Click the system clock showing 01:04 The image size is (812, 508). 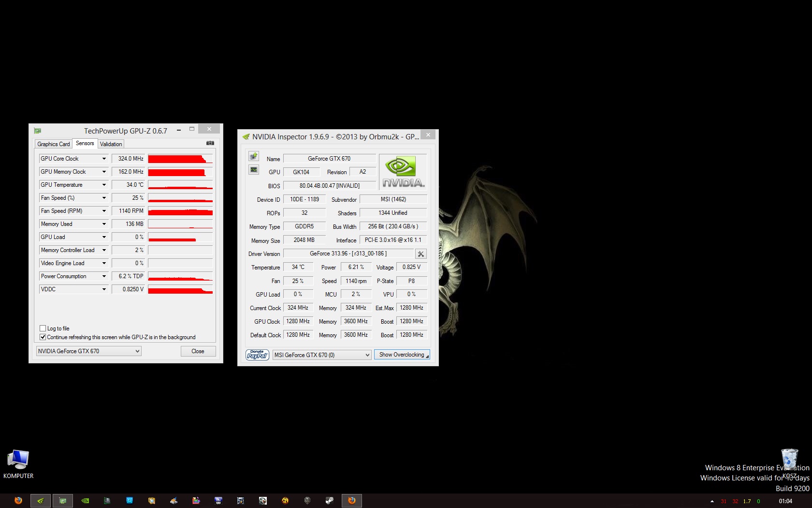(x=785, y=501)
